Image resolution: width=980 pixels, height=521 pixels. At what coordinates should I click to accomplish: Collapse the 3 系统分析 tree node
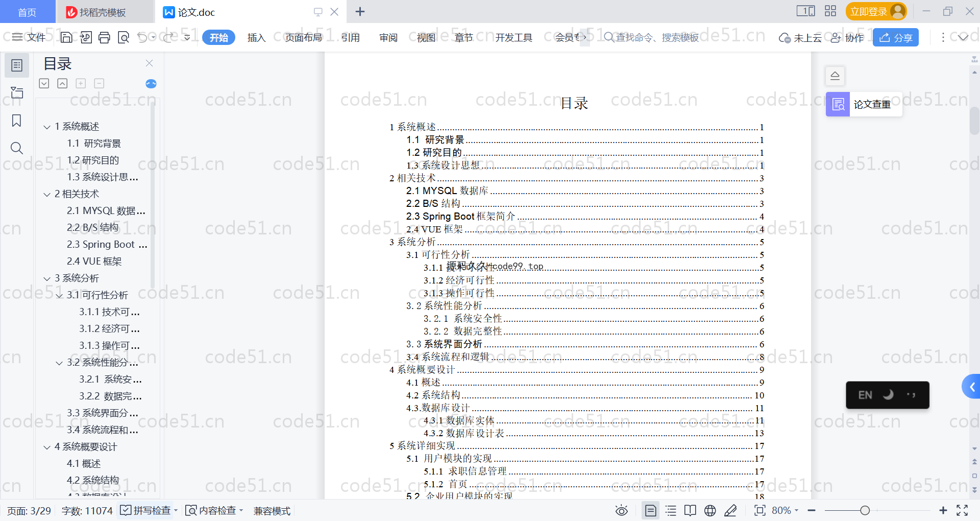(x=47, y=278)
